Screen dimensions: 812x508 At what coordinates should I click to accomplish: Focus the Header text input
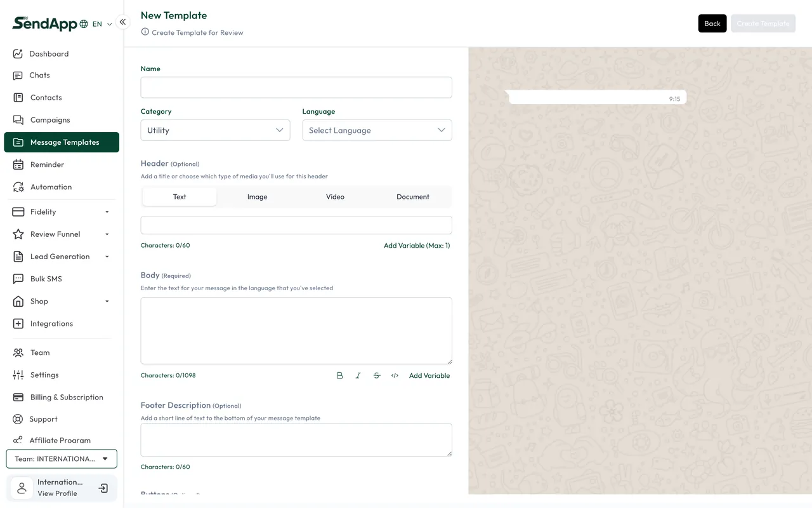point(296,225)
